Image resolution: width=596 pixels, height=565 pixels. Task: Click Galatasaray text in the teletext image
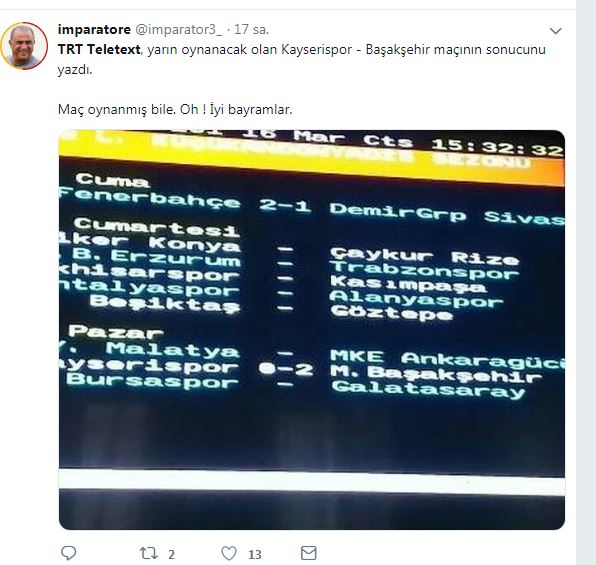pos(428,389)
